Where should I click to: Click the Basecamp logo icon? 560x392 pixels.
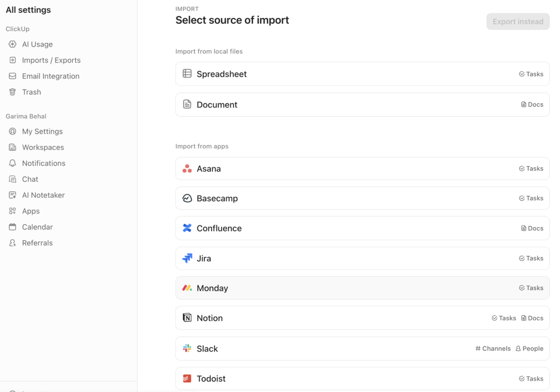[x=187, y=198]
